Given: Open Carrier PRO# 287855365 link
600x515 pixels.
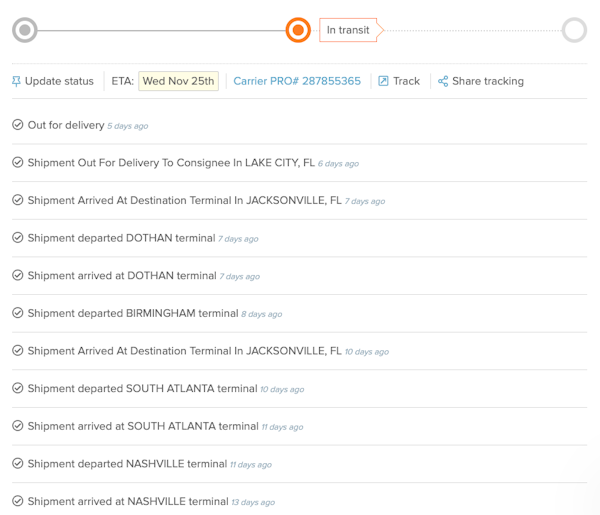Looking at the screenshot, I should coord(297,81).
